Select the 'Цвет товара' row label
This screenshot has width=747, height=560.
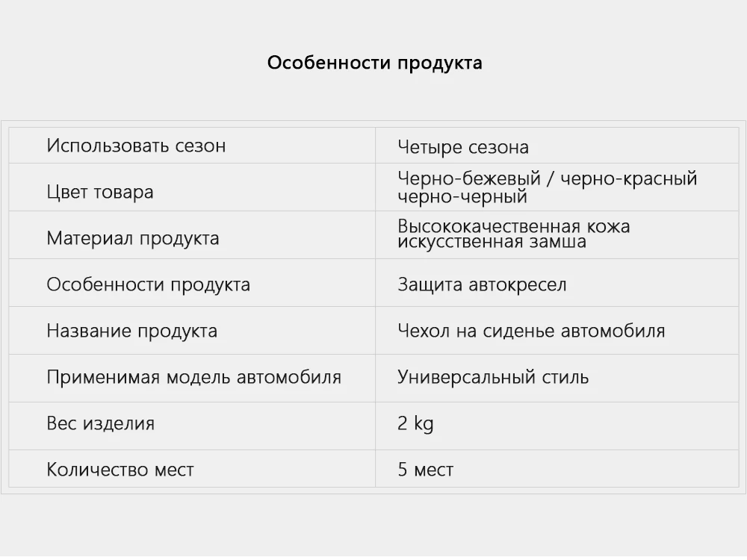(100, 192)
